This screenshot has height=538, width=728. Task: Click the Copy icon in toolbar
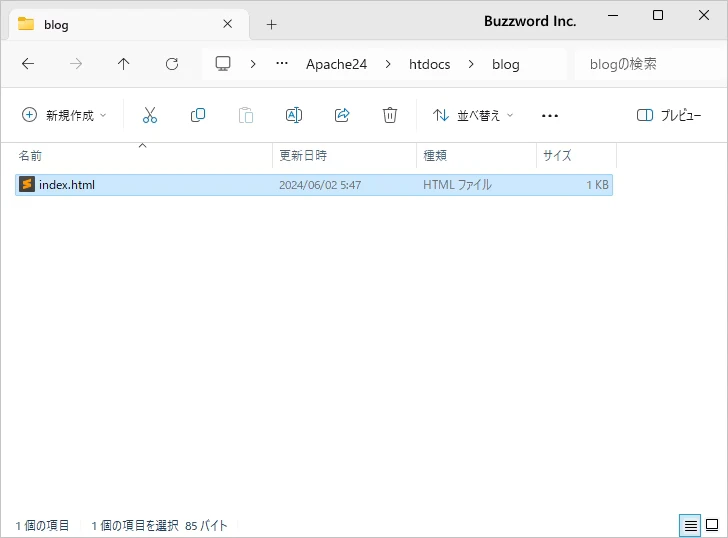pyautogui.click(x=198, y=115)
